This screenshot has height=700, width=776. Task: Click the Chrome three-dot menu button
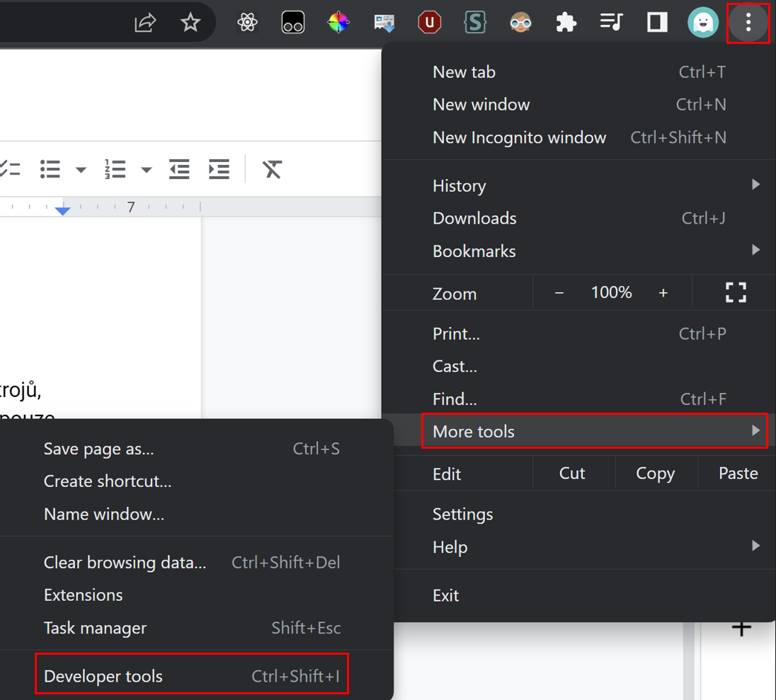pyautogui.click(x=748, y=23)
